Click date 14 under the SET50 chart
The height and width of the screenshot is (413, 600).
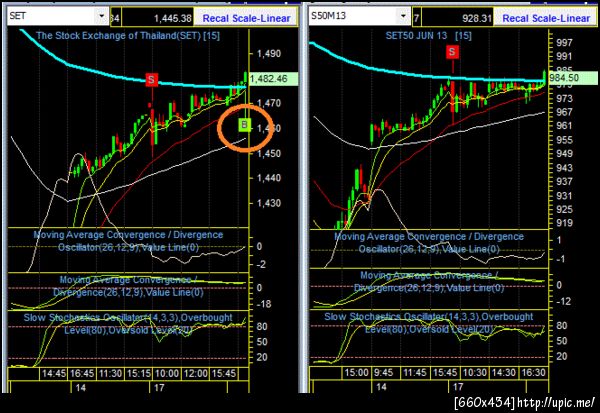(381, 387)
